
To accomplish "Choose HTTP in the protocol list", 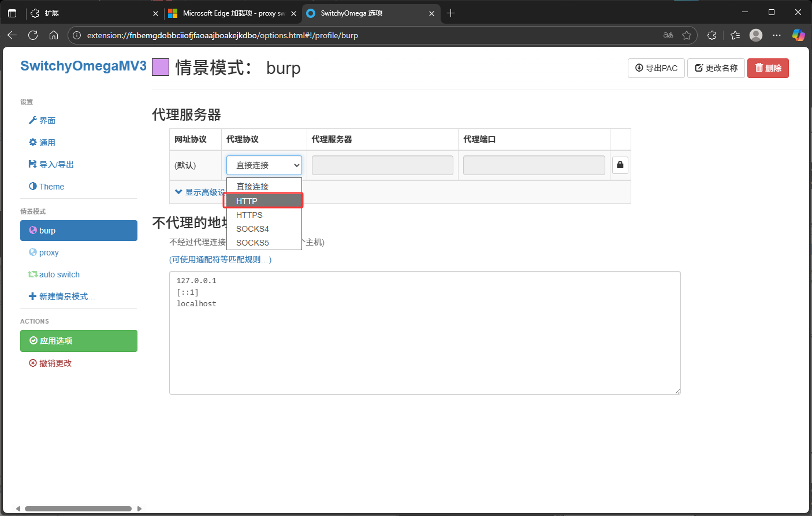I will tap(264, 201).
